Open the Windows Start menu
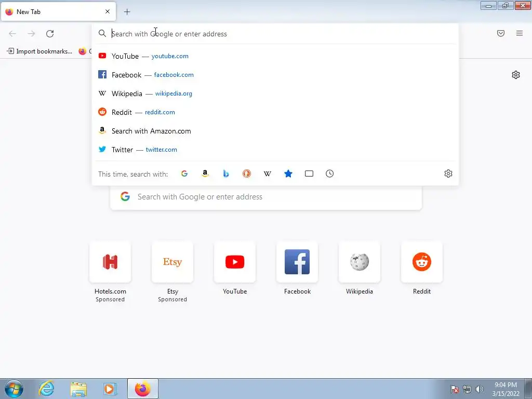 pos(14,389)
